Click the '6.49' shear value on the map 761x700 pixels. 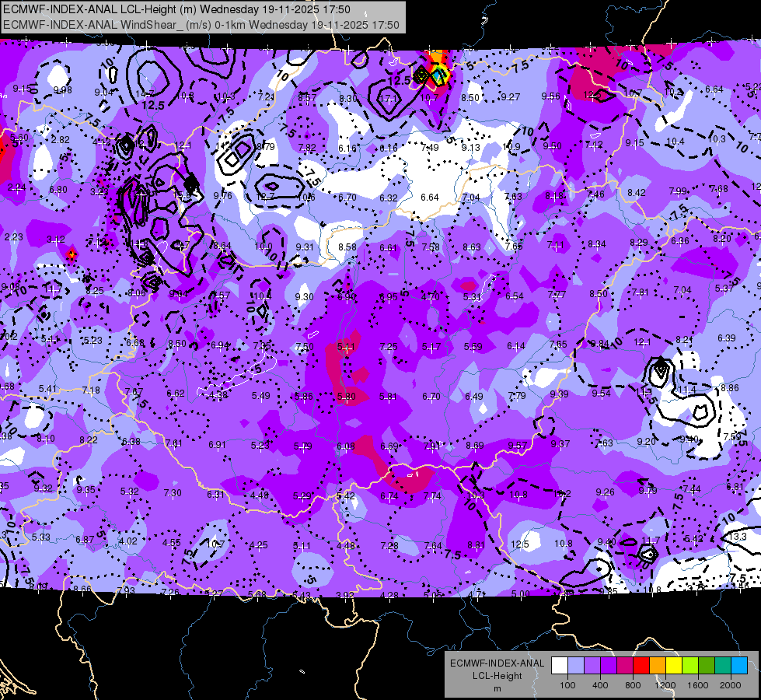tap(473, 397)
